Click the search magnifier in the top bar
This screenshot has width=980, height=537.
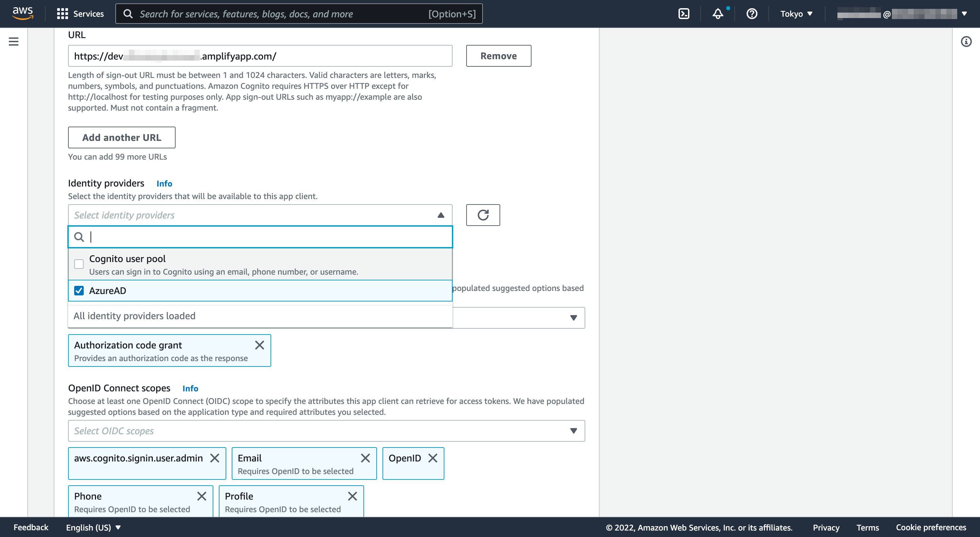coord(128,13)
